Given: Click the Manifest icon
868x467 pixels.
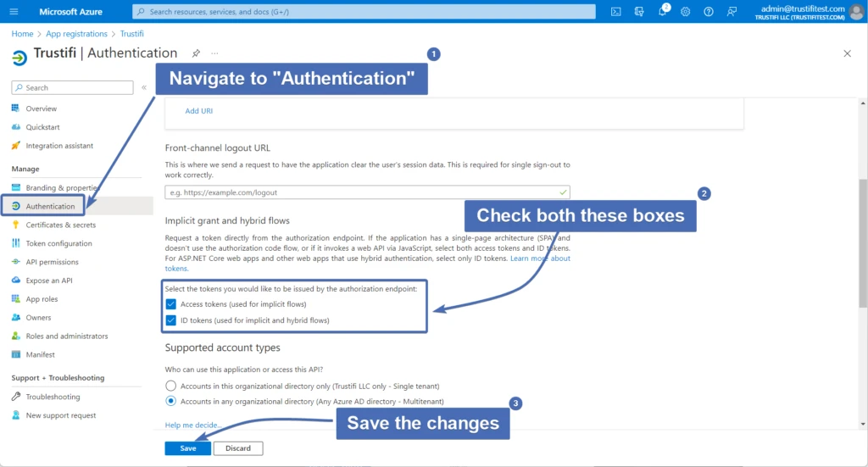Looking at the screenshot, I should tap(15, 354).
